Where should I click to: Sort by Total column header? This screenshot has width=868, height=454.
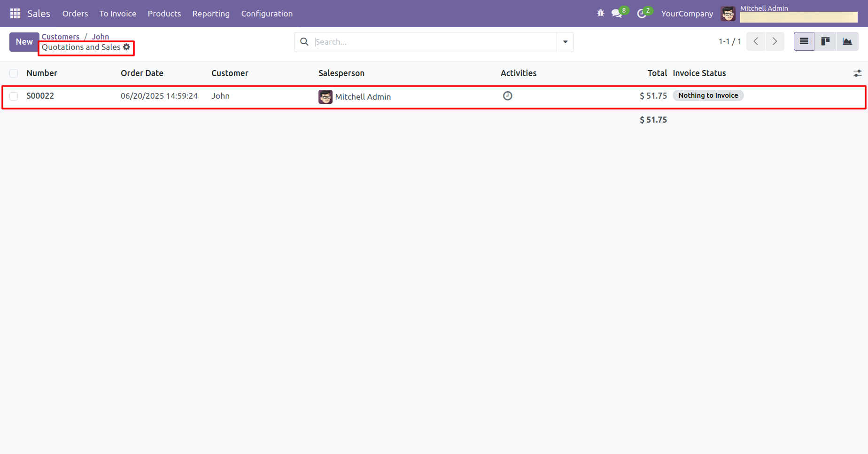(657, 73)
